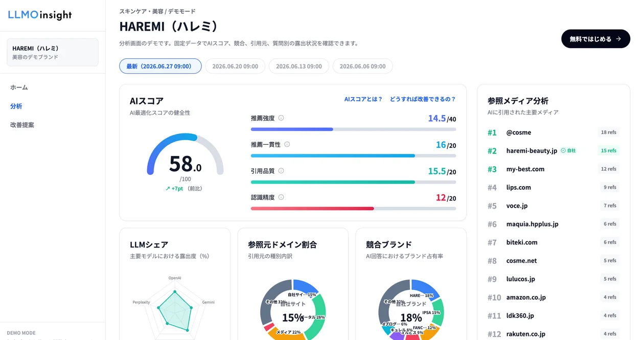Open AIスコアとは？ link
The height and width of the screenshot is (340, 644).
point(363,99)
